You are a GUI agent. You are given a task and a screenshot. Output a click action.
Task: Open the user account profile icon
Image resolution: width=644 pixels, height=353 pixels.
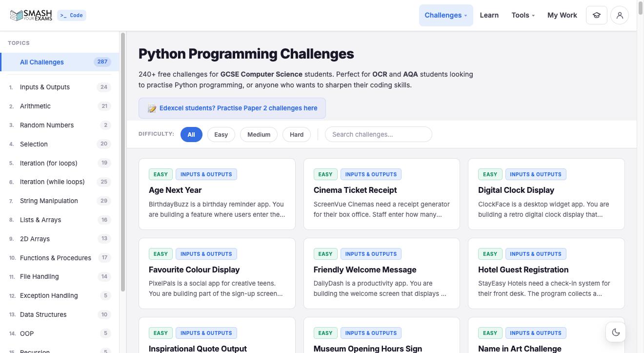(x=620, y=15)
